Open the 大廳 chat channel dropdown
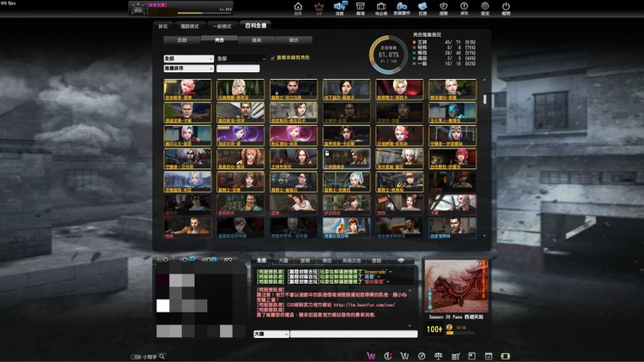This screenshot has width=644, height=362. (x=271, y=334)
